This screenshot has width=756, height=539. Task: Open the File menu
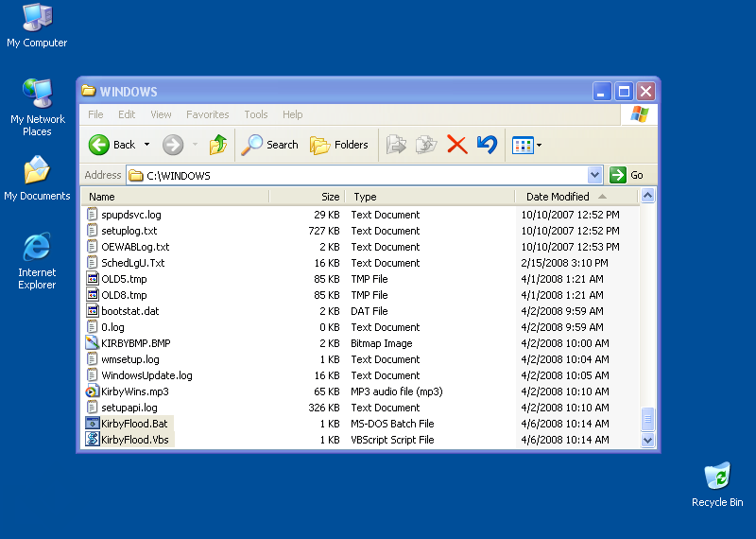click(95, 114)
